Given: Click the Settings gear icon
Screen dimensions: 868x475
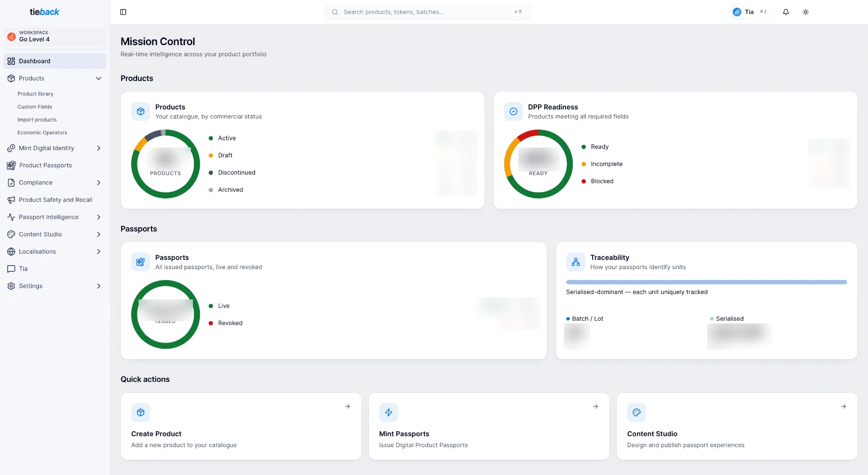Looking at the screenshot, I should 11,286.
